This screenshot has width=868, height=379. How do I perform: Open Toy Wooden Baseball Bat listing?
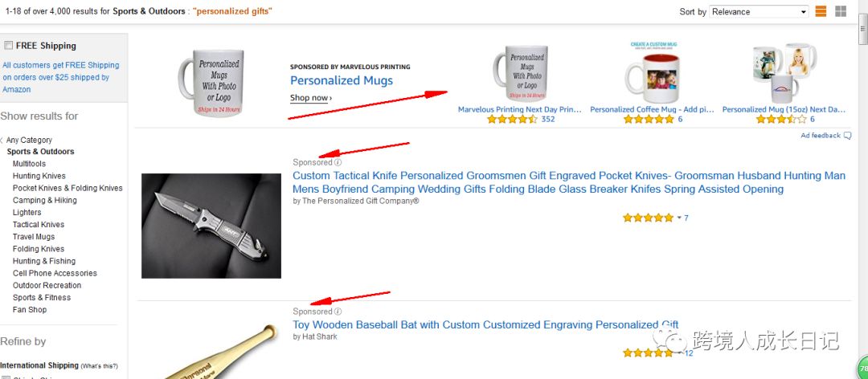pos(485,324)
